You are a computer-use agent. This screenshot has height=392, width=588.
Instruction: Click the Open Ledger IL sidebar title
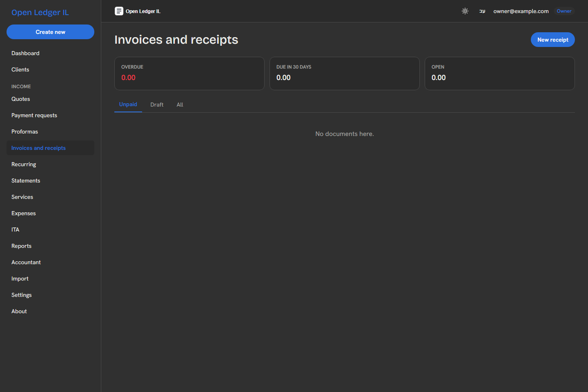(x=40, y=12)
